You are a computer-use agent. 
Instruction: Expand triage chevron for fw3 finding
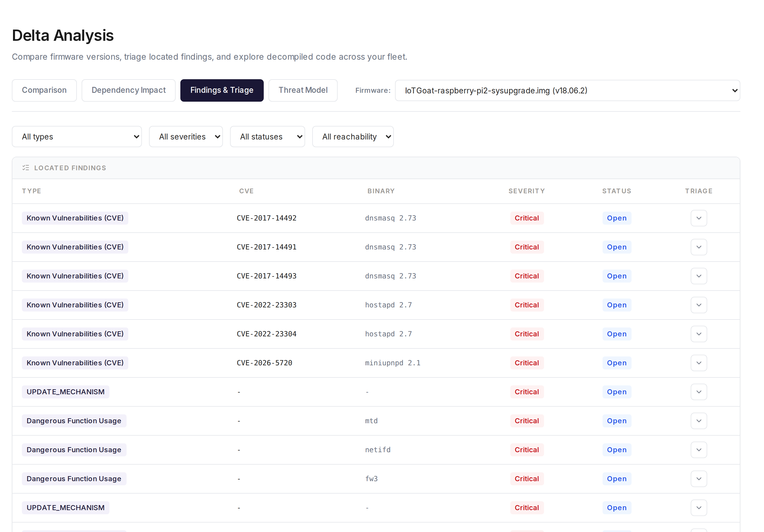click(698, 479)
